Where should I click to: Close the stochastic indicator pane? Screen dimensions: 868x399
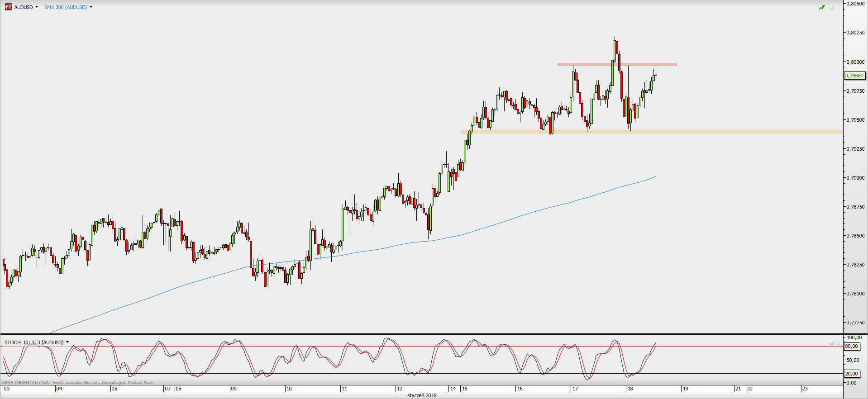click(839, 343)
